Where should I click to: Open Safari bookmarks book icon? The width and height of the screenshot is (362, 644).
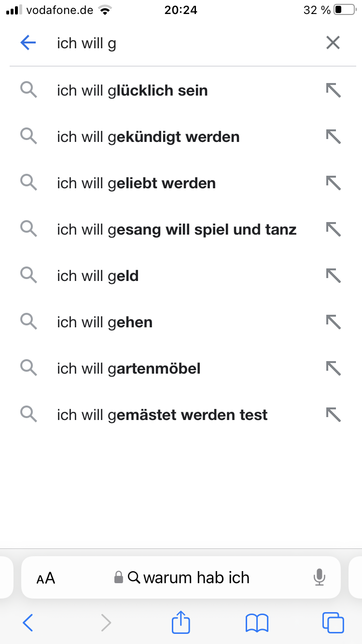(257, 623)
